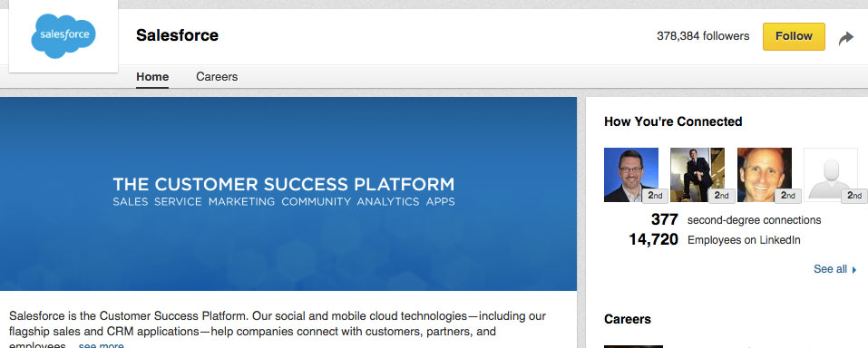Click the 378,384 followers count

point(703,36)
